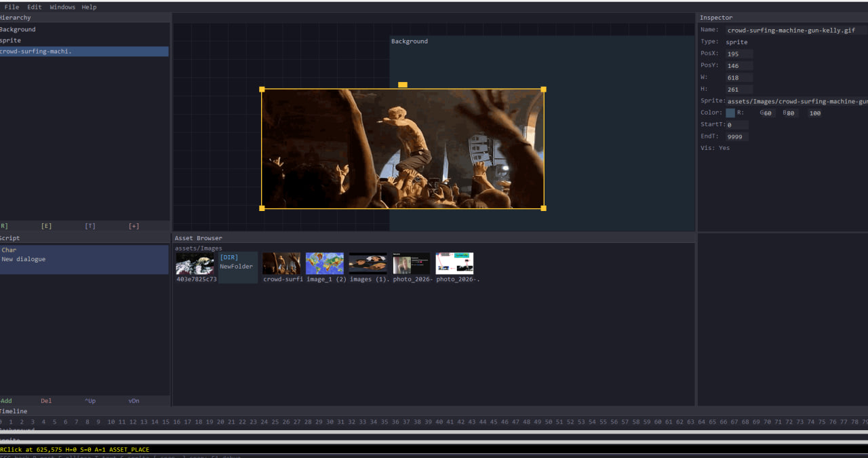The height and width of the screenshot is (458, 868).
Task: Click the [+] button under Hierarchy
Action: [134, 226]
